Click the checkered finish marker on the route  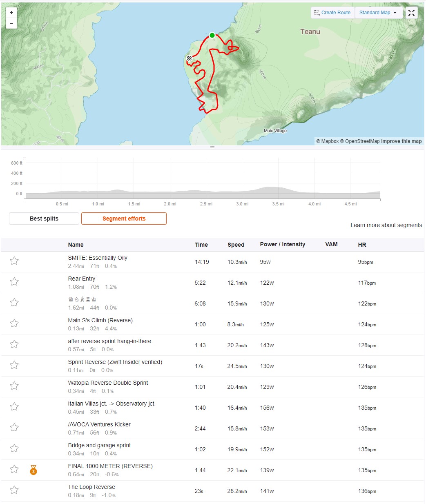tap(189, 58)
